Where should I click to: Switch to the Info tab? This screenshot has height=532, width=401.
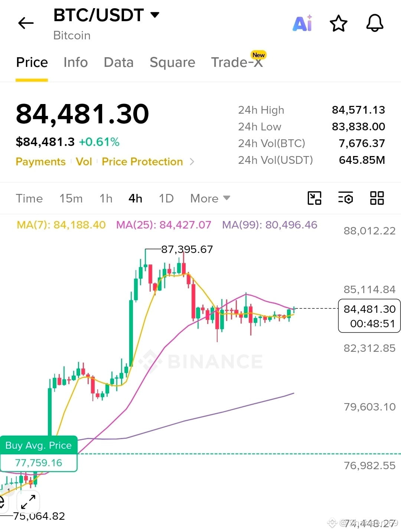(76, 62)
